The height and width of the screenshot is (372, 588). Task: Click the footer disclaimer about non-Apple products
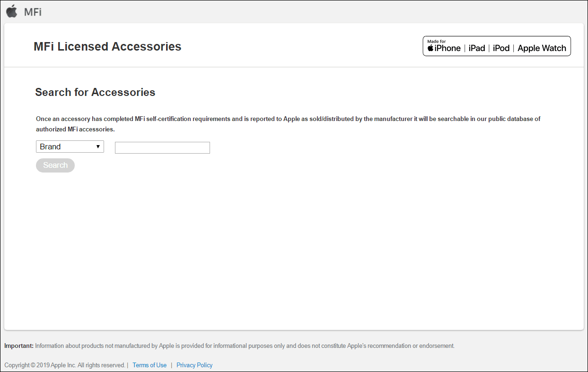[x=245, y=346]
